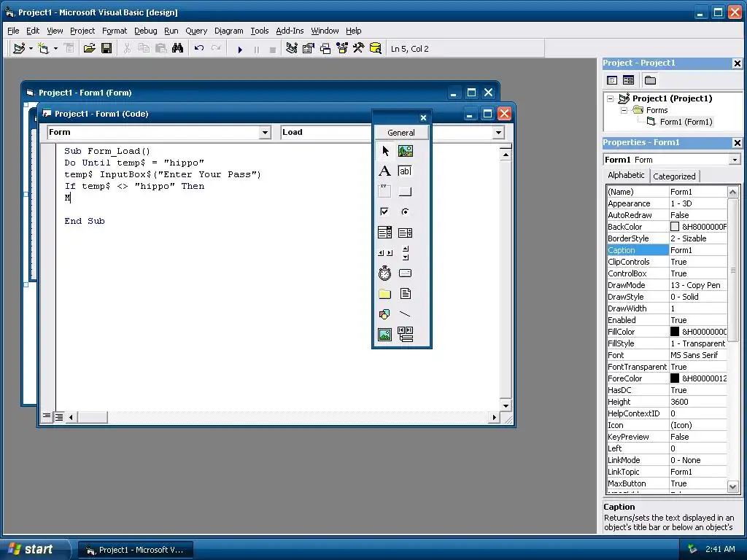Click the Add Form toolbar icon
The height and width of the screenshot is (560, 747).
click(x=43, y=49)
